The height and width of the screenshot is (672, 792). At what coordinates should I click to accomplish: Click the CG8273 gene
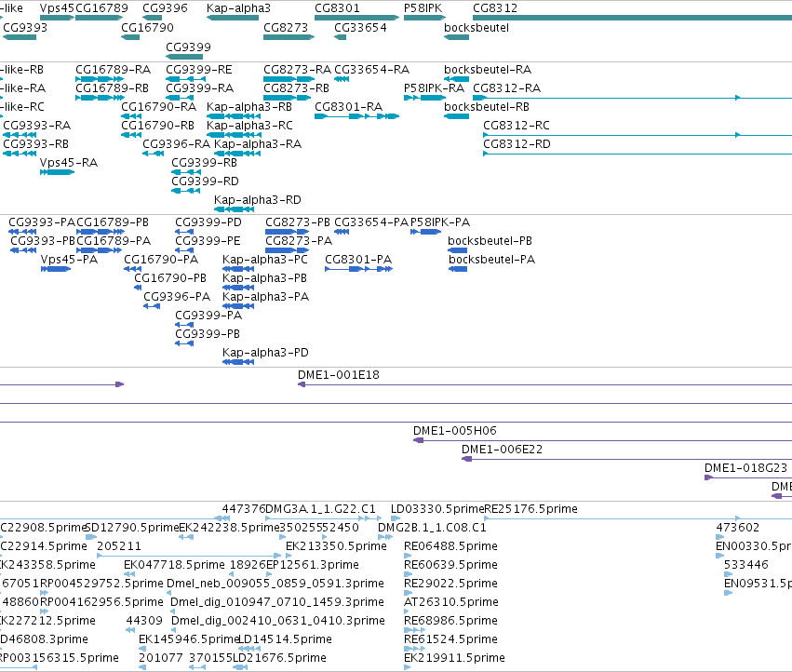289,37
